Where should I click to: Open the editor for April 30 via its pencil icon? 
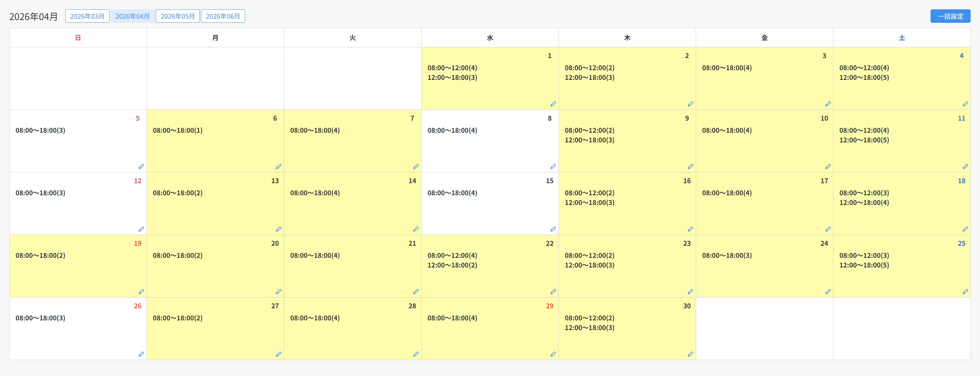pos(691,354)
